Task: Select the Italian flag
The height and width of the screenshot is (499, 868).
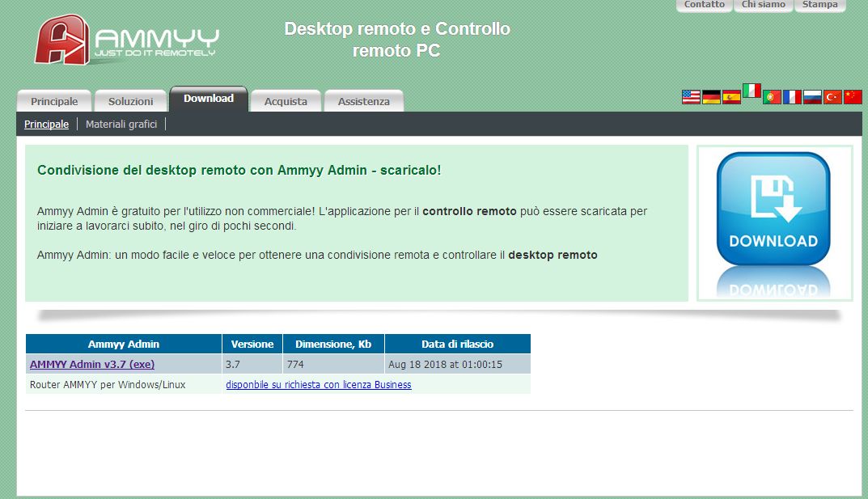Action: coord(752,90)
